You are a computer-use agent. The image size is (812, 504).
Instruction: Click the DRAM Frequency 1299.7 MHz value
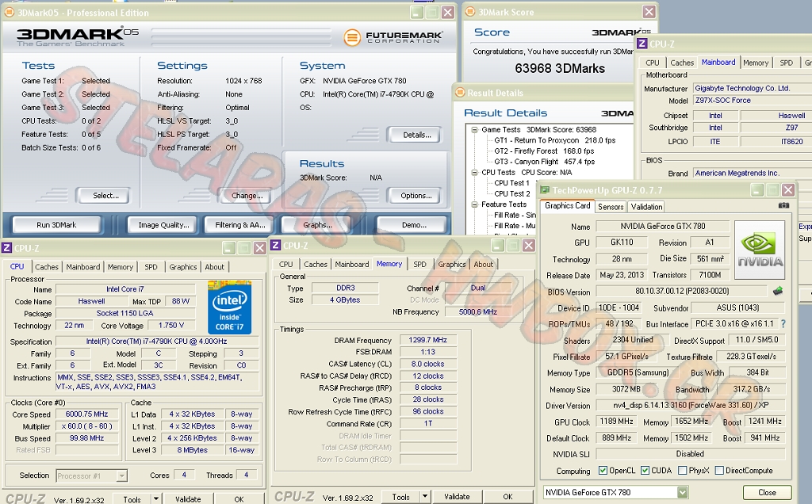tap(427, 340)
